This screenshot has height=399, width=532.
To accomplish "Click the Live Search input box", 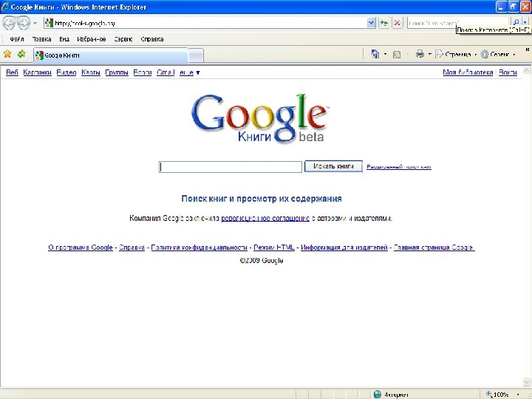I will tap(458, 23).
